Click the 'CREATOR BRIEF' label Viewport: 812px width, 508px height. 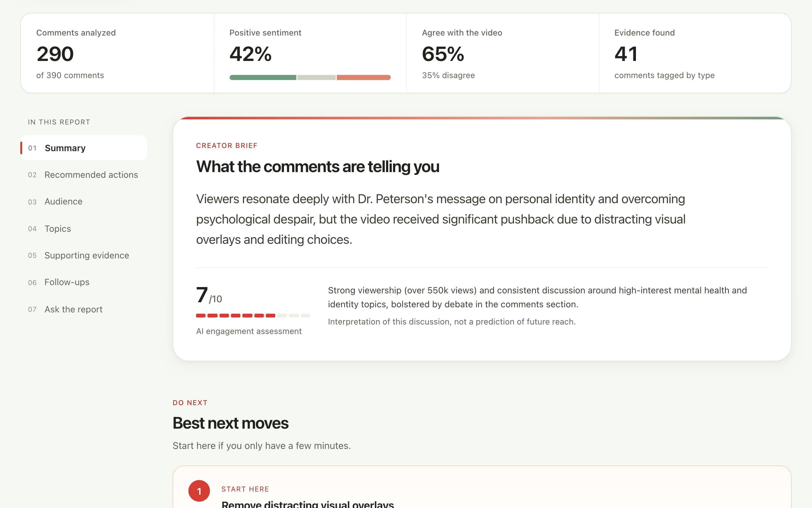click(x=227, y=145)
